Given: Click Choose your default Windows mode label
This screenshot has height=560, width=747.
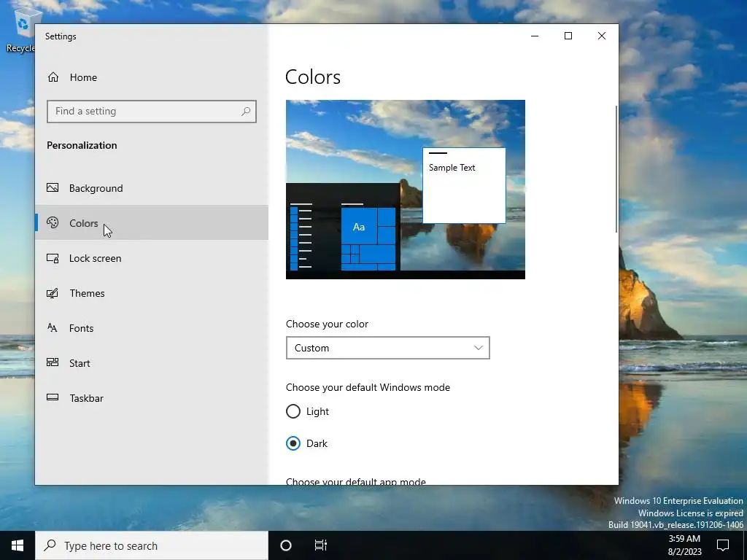Looking at the screenshot, I should (368, 387).
